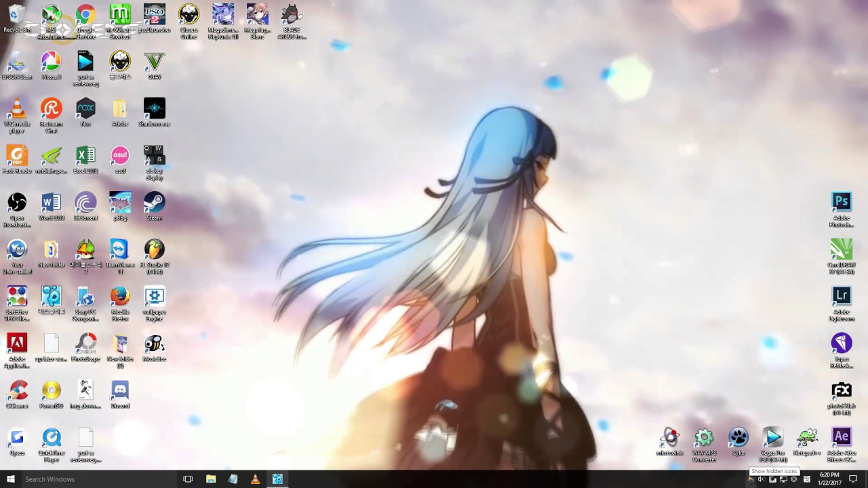
Task: Open Task View on the taskbar
Action: pos(188,479)
